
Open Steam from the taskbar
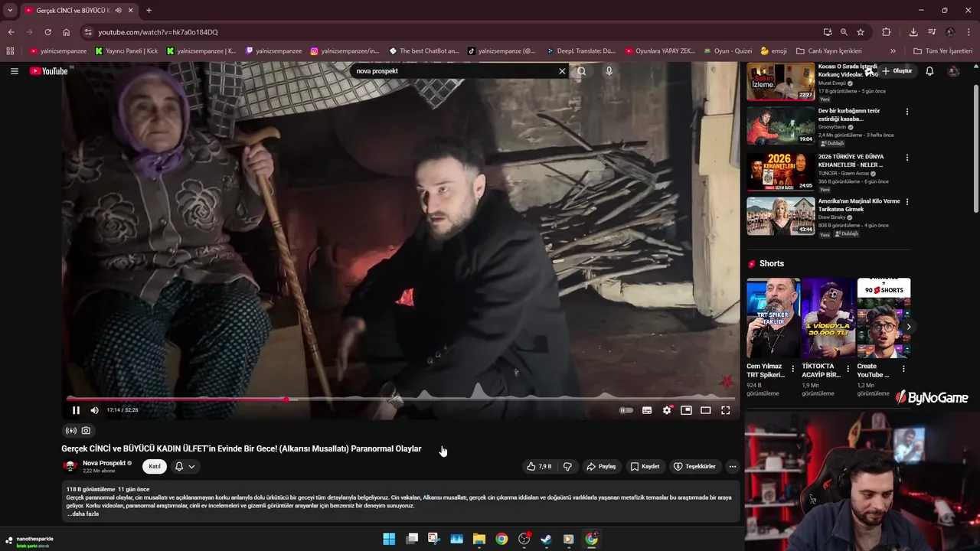point(546,539)
